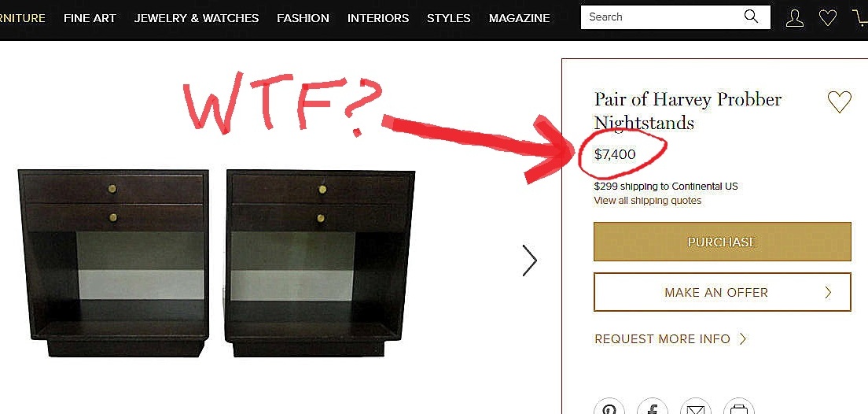Save nightstands with heart toggle
Image resolution: width=868 pixels, height=414 pixels.
(x=839, y=102)
